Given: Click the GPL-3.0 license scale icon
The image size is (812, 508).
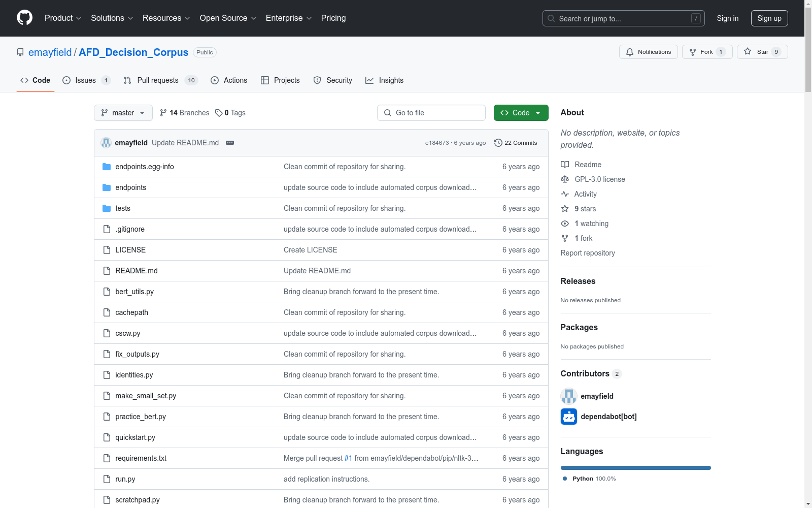Looking at the screenshot, I should (565, 179).
